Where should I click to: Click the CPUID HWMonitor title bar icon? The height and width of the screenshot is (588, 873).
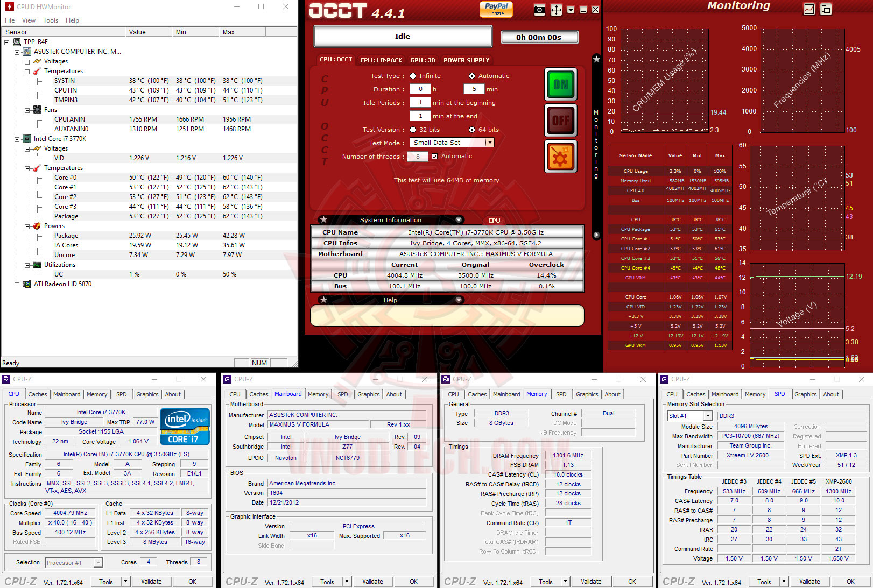(x=9, y=6)
